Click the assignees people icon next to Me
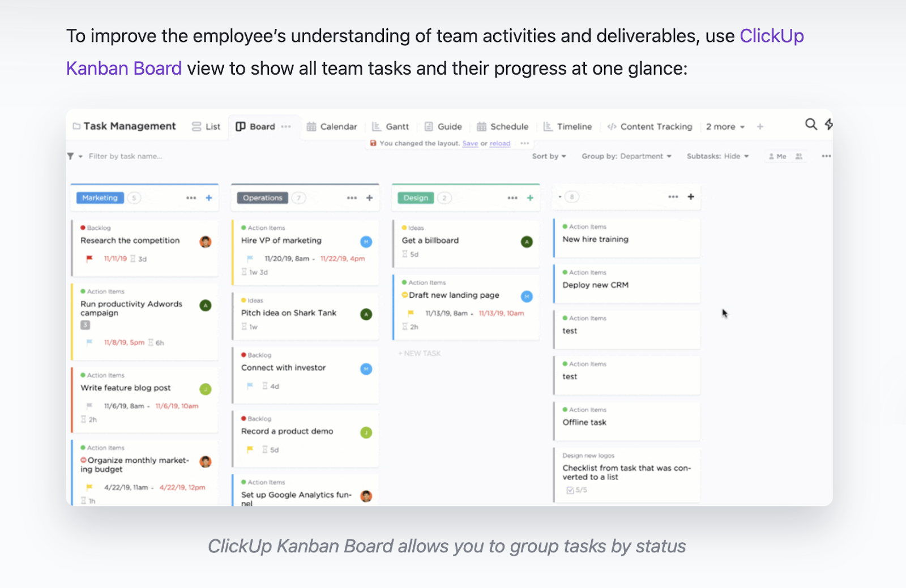Viewport: 906px width, 588px height. 799,156
